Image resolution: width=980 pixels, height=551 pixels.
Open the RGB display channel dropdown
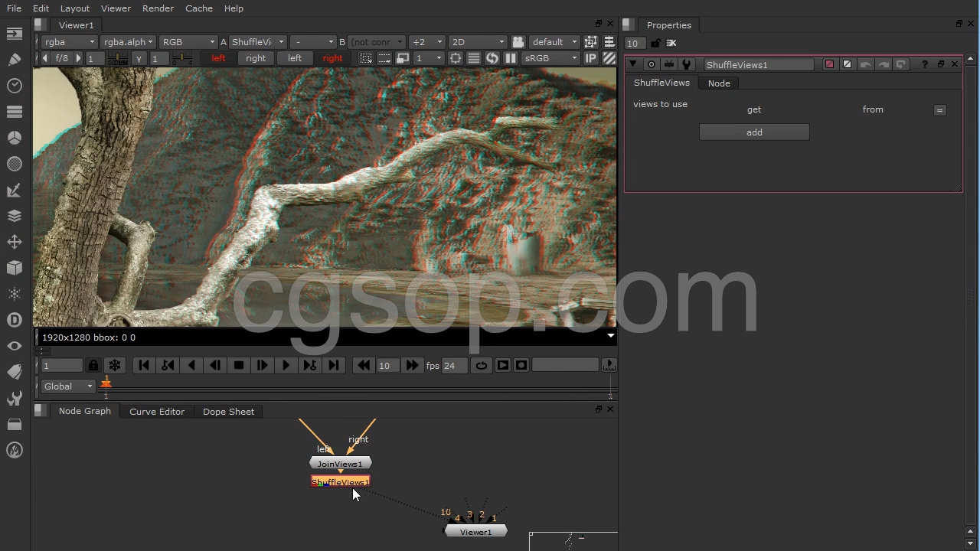coord(188,42)
